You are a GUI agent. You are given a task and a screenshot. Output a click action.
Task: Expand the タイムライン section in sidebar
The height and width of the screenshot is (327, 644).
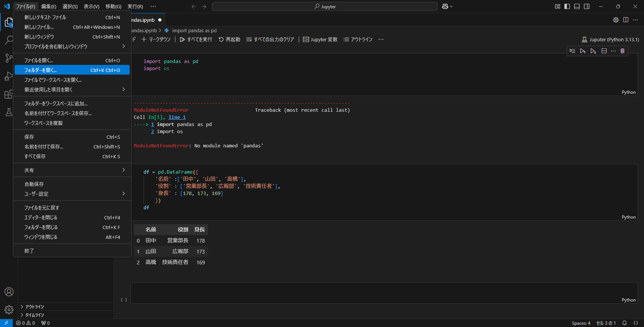pyautogui.click(x=34, y=315)
